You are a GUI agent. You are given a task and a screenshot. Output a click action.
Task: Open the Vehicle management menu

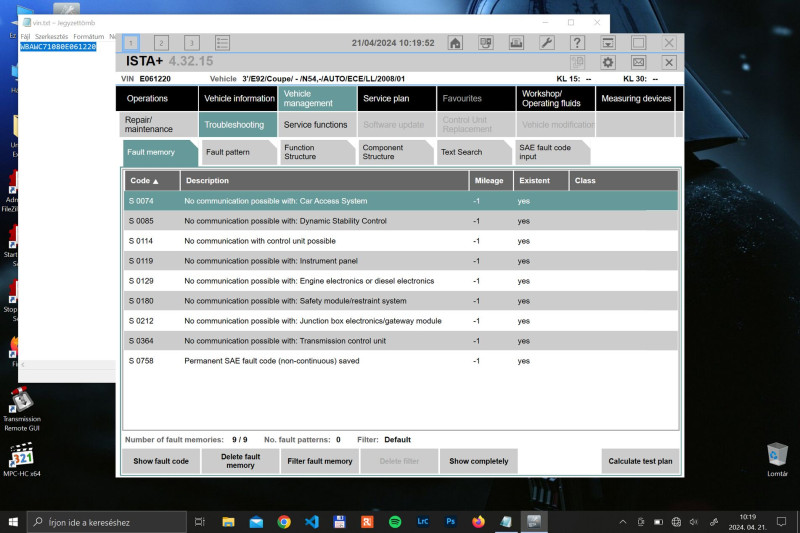(x=317, y=98)
